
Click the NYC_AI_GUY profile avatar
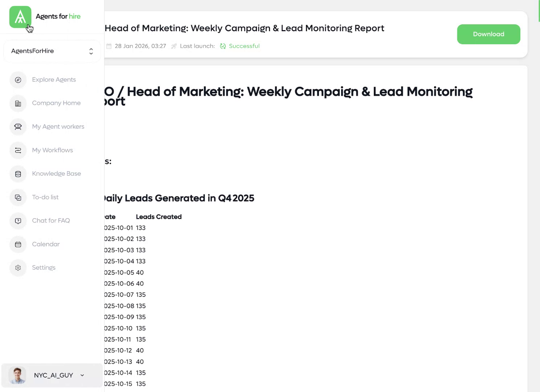17,375
